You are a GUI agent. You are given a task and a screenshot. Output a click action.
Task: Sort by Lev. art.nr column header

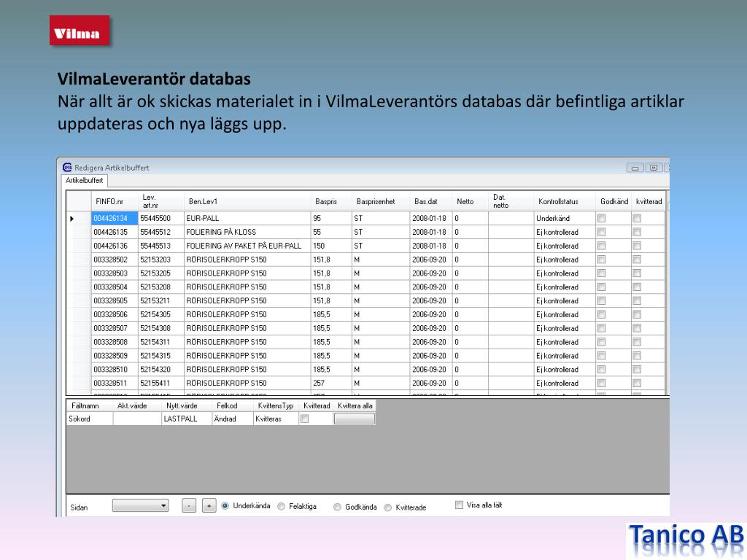160,201
